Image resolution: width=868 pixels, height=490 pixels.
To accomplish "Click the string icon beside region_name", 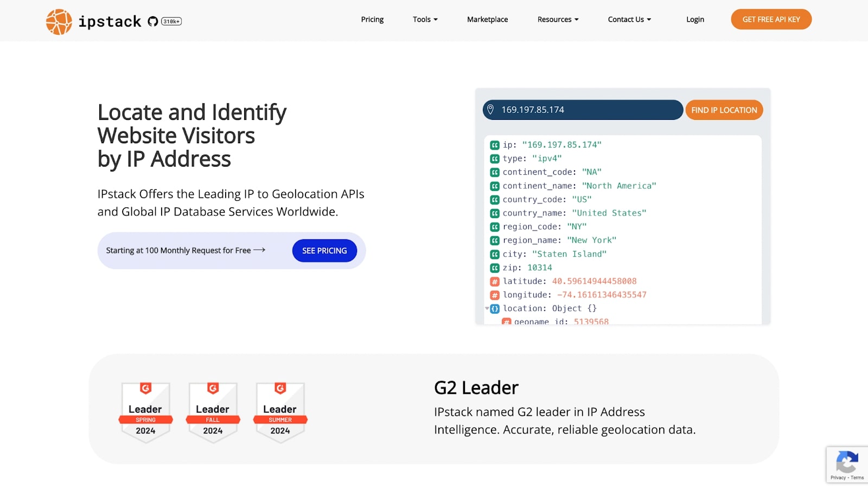I will tap(495, 240).
